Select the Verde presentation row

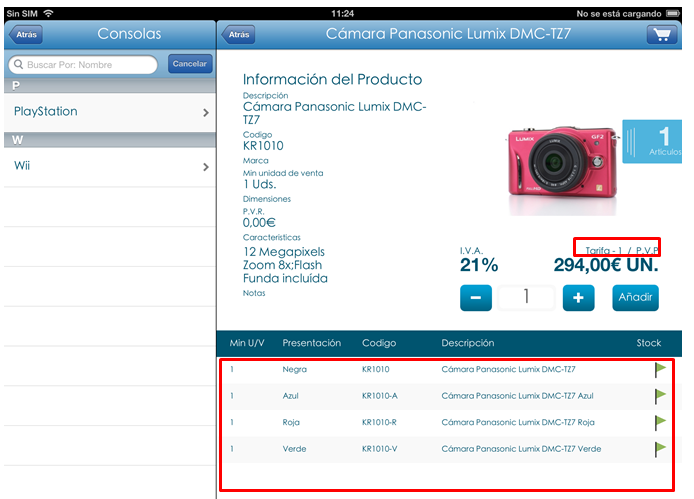[x=447, y=449]
